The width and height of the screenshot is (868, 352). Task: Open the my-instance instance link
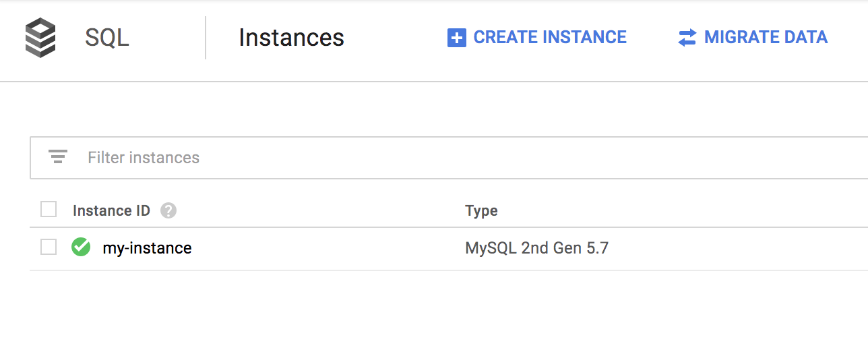click(x=147, y=248)
